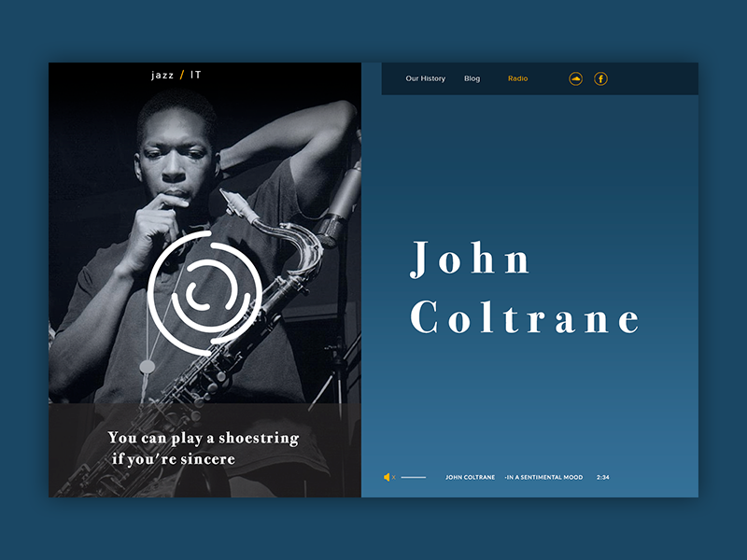The height and width of the screenshot is (560, 747).
Task: Adjust the volume slider line
Action: (414, 477)
